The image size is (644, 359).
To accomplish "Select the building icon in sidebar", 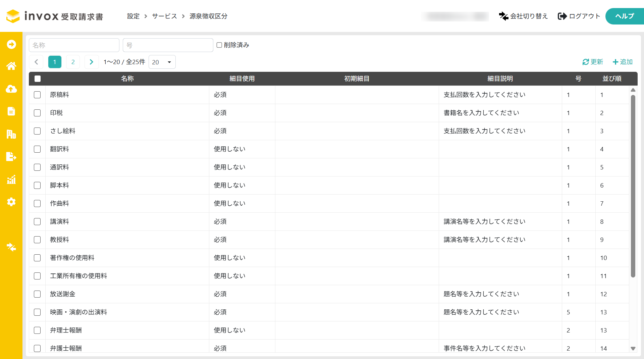I will [11, 134].
